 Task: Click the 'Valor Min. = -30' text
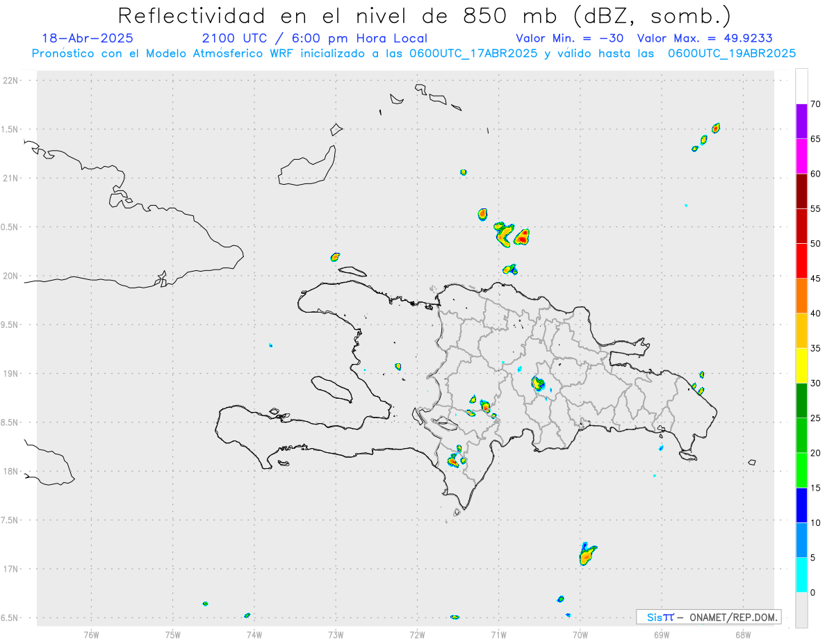(569, 38)
